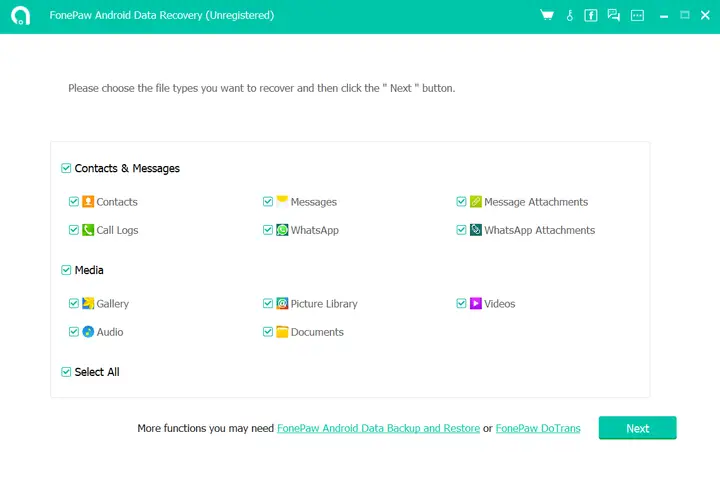Screen dimensions: 720x486
Task: Click the shopping cart purchase icon
Action: [547, 15]
